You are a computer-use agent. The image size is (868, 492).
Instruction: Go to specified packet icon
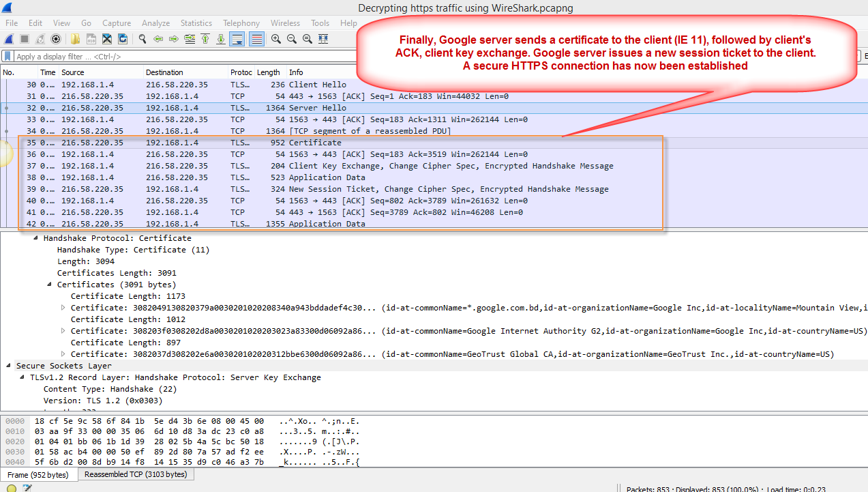coord(190,39)
